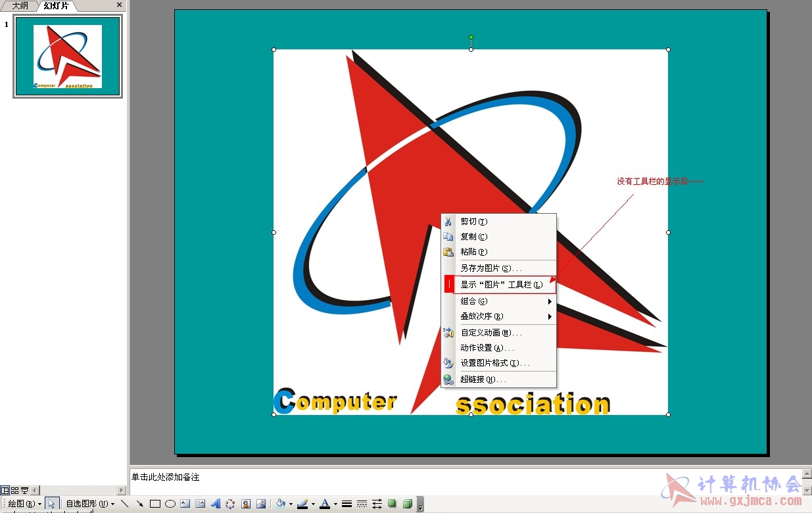The image size is (812, 513).
Task: Click up arrow of notes scrollbar
Action: 807,474
